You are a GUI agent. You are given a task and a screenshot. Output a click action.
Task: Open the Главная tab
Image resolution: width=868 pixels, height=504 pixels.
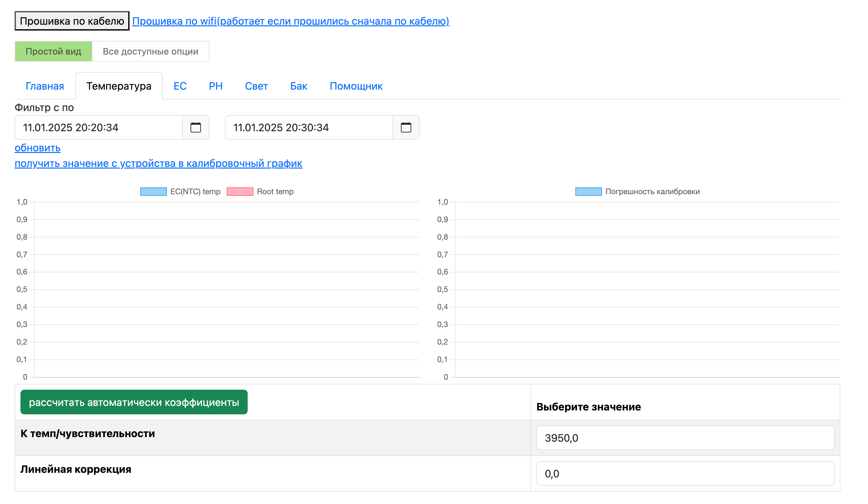[45, 86]
